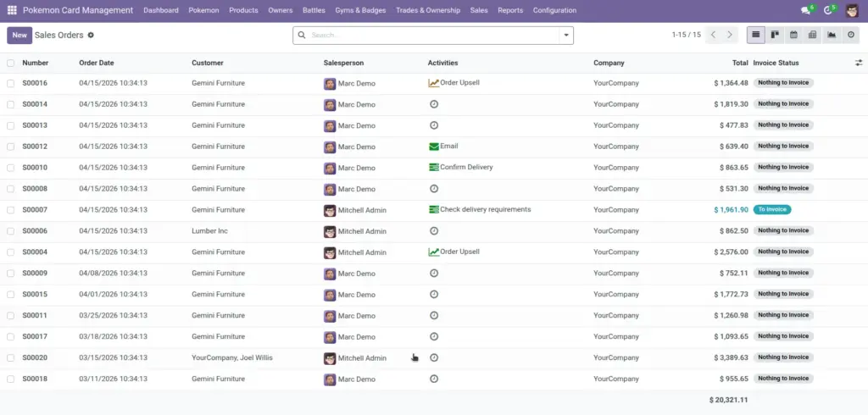Select checkbox for order S00012
This screenshot has height=415, width=868.
(x=10, y=147)
